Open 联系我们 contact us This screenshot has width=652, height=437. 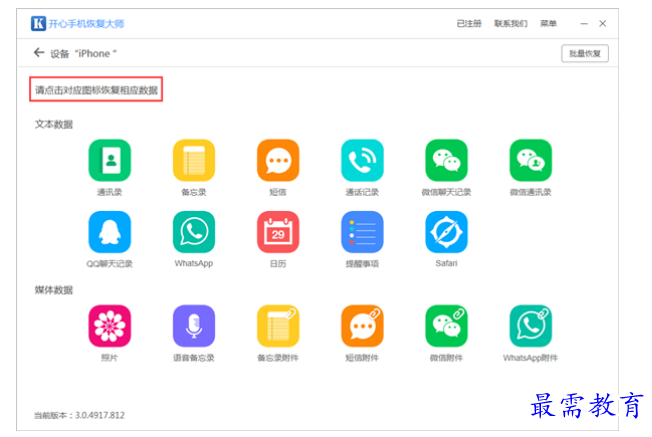[511, 23]
